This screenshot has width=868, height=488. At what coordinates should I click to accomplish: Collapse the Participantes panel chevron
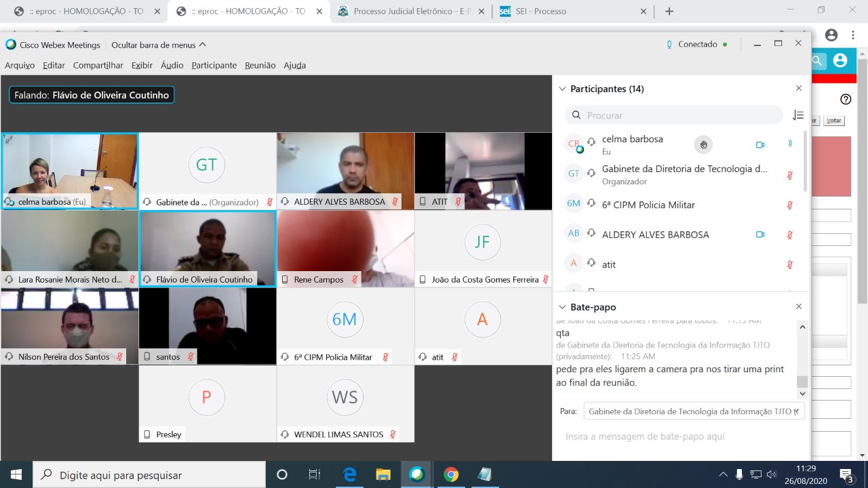tap(561, 89)
